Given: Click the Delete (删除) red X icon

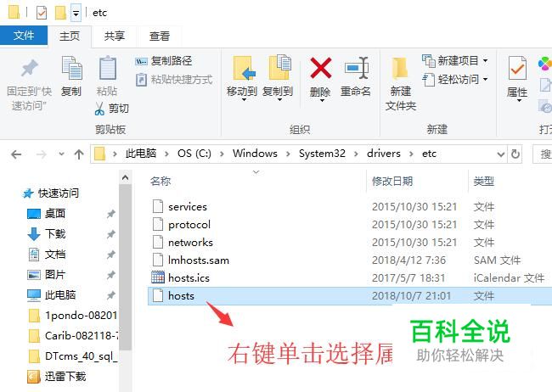Looking at the screenshot, I should [x=320, y=68].
